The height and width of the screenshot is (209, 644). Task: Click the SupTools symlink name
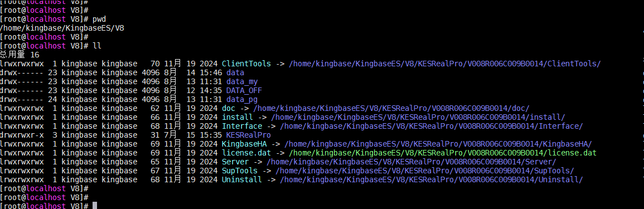tap(239, 171)
